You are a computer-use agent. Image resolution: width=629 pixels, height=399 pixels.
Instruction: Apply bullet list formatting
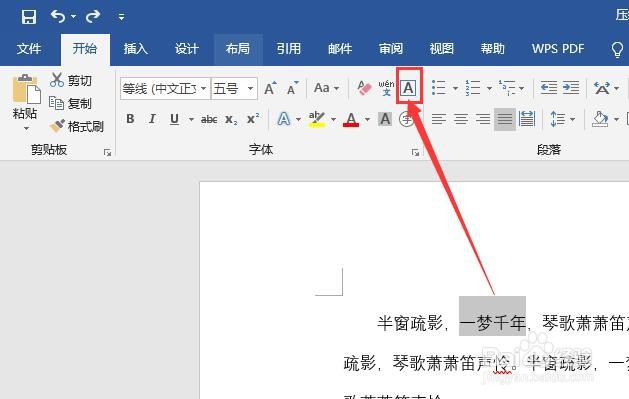pos(439,88)
